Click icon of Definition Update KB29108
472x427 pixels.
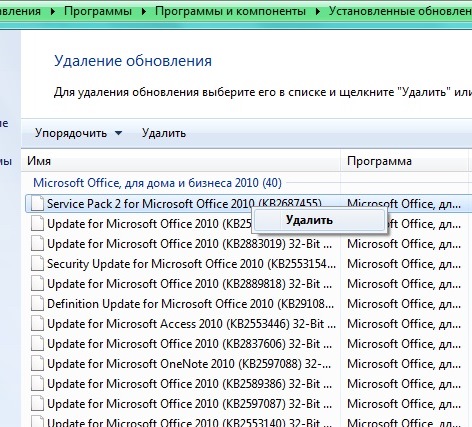tap(37, 304)
